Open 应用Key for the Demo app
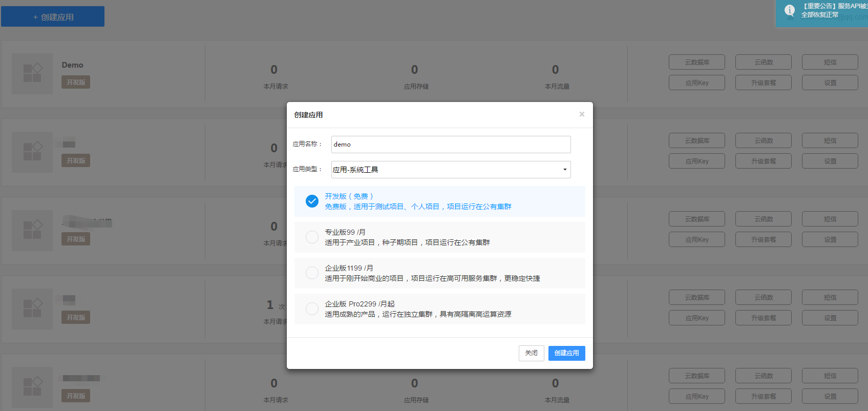 coord(697,83)
